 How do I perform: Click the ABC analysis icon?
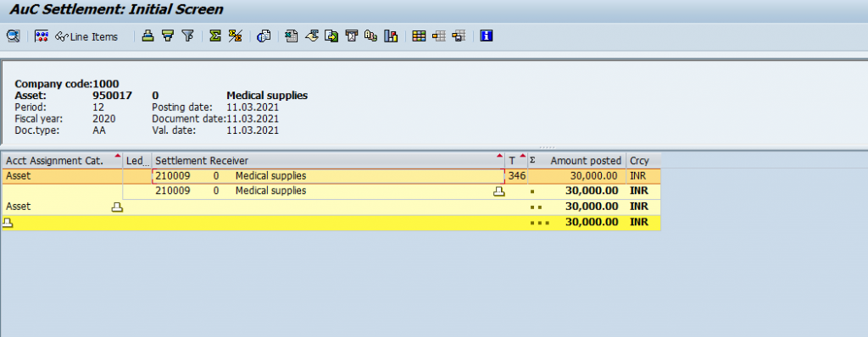click(371, 36)
